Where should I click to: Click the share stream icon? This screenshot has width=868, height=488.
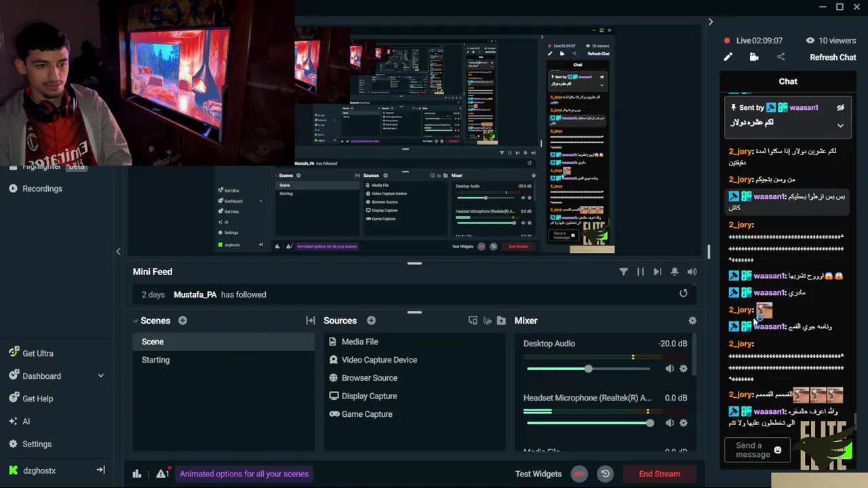click(x=781, y=58)
